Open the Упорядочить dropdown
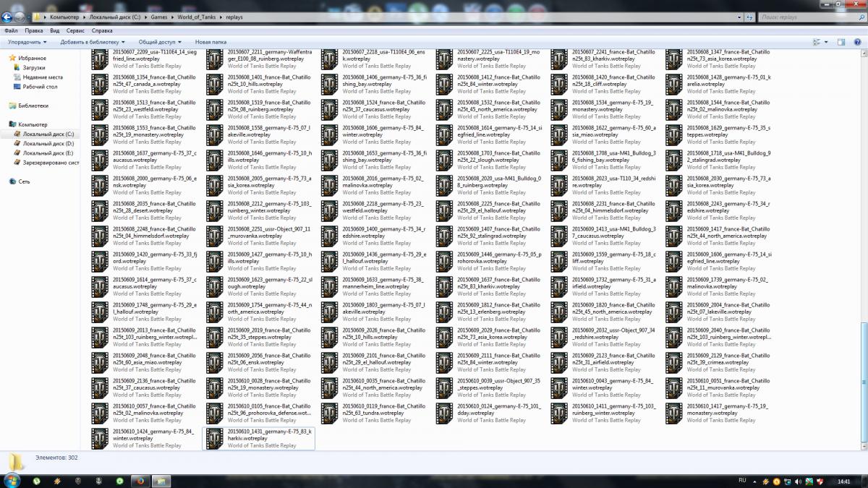This screenshot has height=488, width=868. point(27,43)
